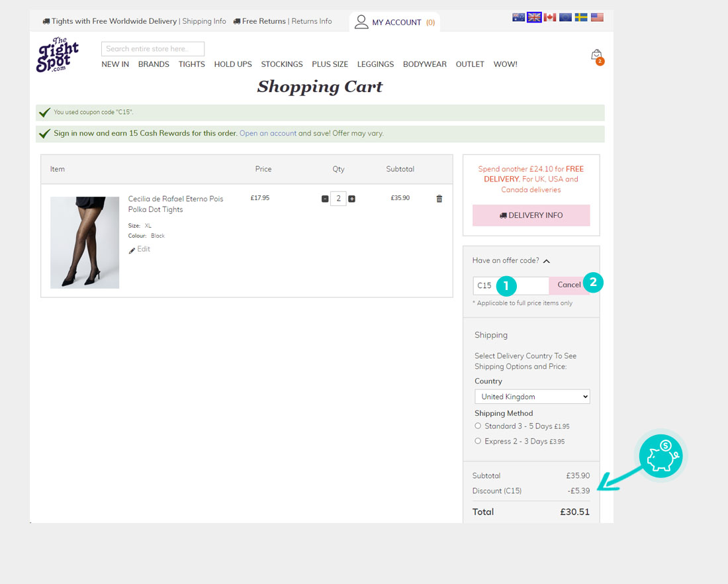Click 'Spend another £24.10' free delivery notice
The height and width of the screenshot is (584, 728).
pos(531,179)
